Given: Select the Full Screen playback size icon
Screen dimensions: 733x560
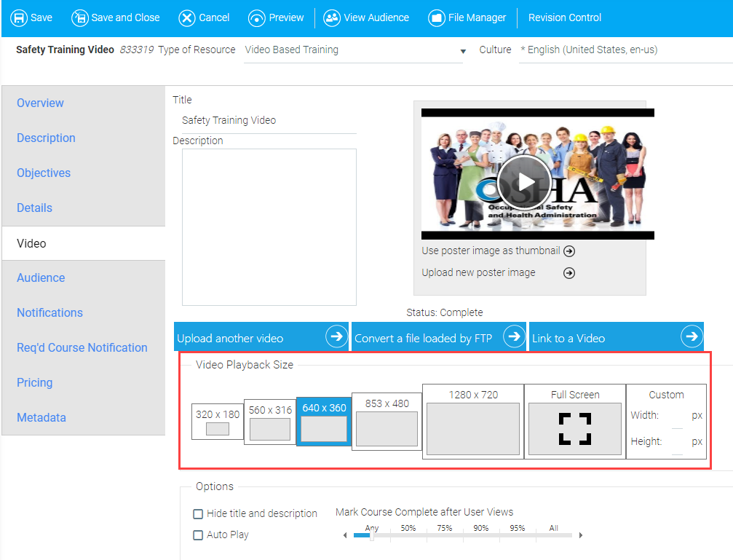Looking at the screenshot, I should point(574,428).
